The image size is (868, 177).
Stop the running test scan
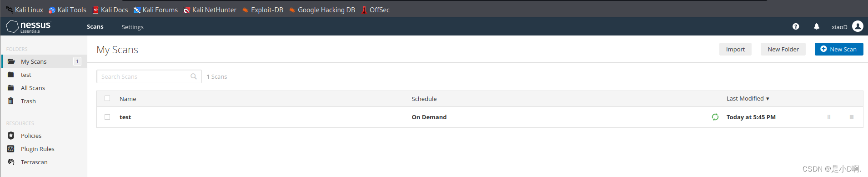click(852, 117)
